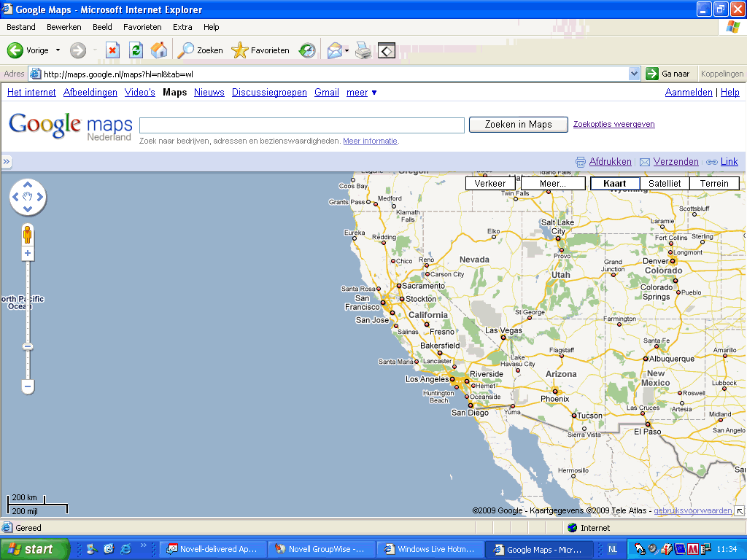Click the hand icon in the pan control

point(28,197)
